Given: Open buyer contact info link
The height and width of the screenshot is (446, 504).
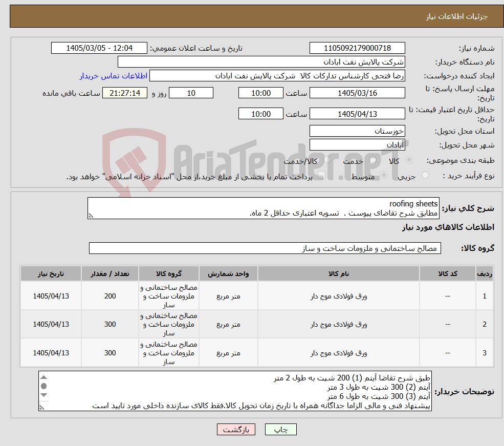Looking at the screenshot, I should coord(114,76).
